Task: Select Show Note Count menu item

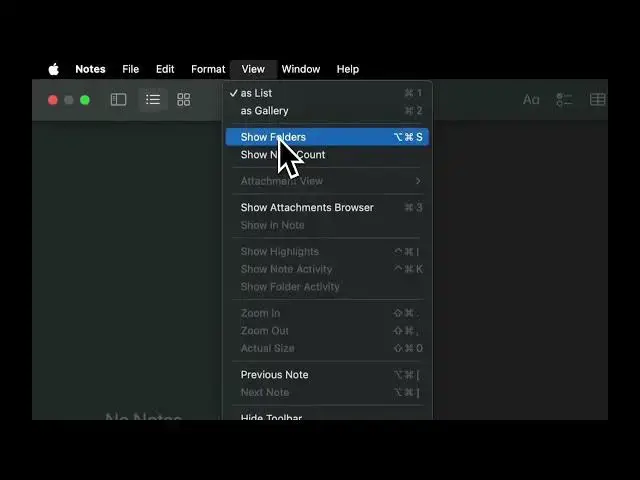Action: click(327, 155)
